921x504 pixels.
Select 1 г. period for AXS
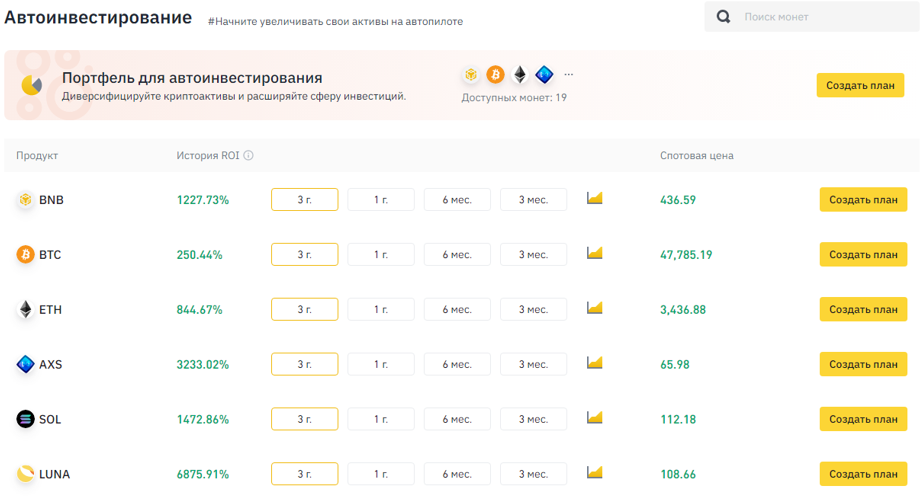381,364
